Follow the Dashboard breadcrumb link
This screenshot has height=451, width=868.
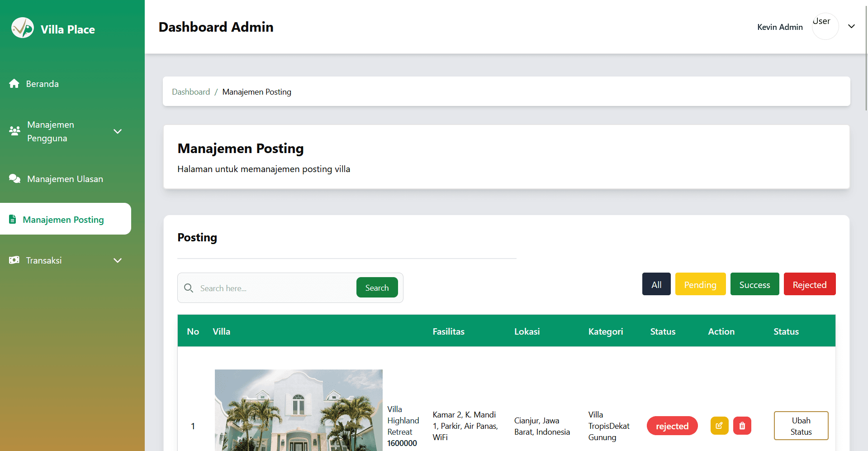click(x=191, y=92)
